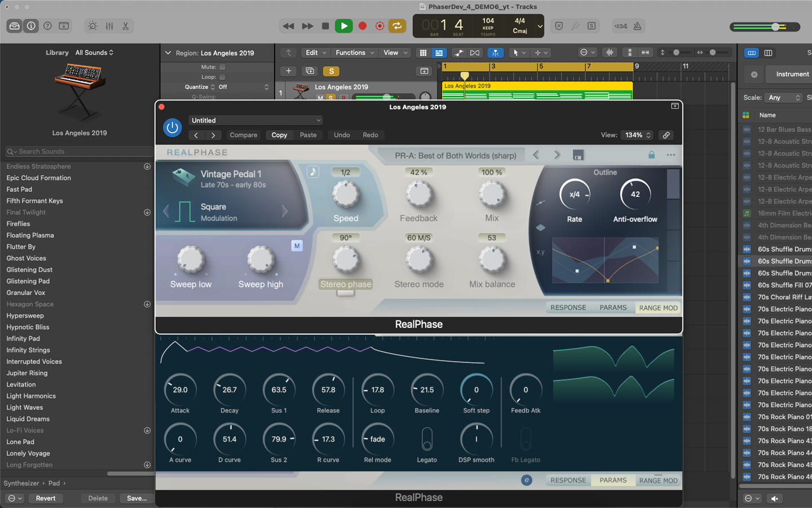Toggle the yellow global Solo S button
Viewport: 812px width, 508px height.
coord(332,71)
